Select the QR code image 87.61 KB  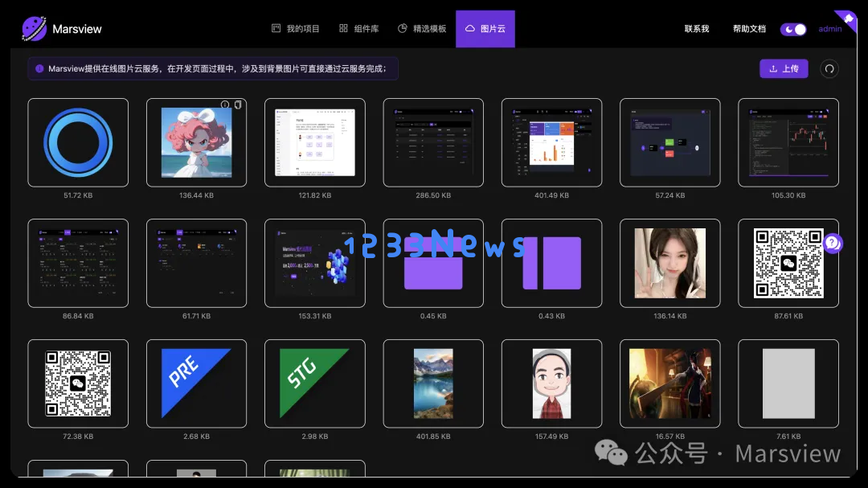click(x=788, y=263)
